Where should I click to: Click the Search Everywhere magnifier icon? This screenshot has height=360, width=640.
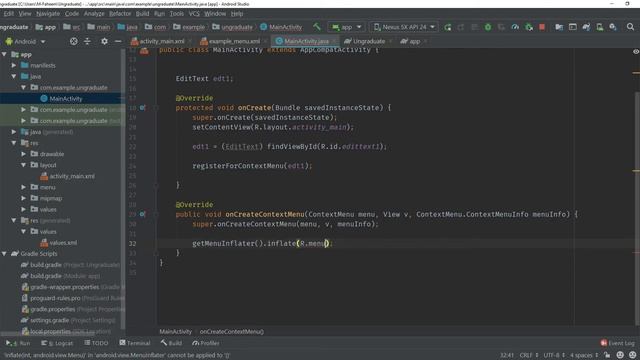[x=630, y=27]
